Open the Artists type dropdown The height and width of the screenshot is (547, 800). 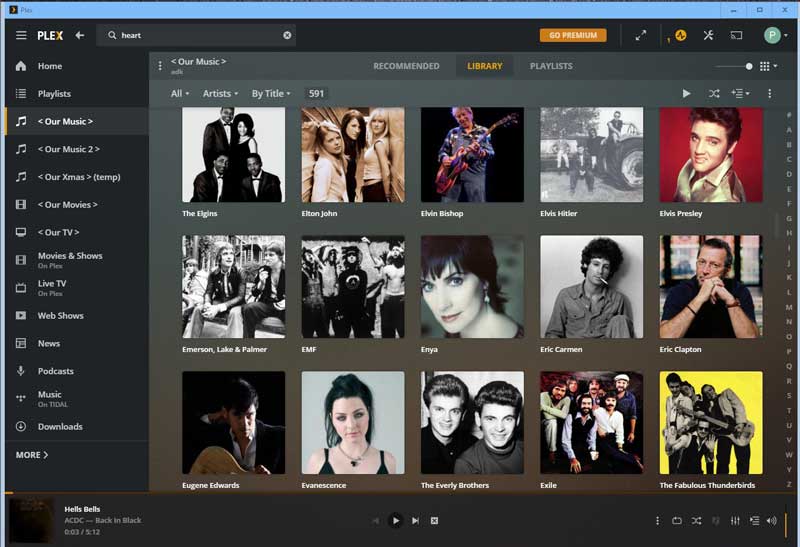point(220,93)
